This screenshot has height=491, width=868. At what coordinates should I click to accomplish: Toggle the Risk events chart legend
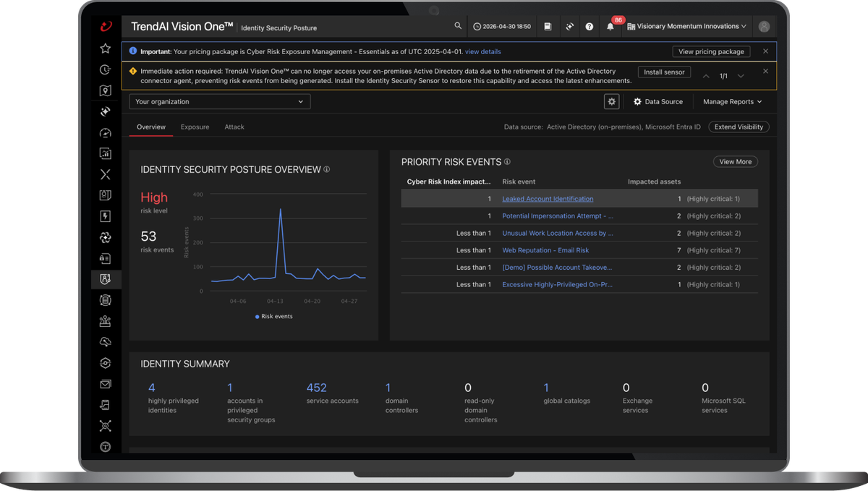point(273,317)
